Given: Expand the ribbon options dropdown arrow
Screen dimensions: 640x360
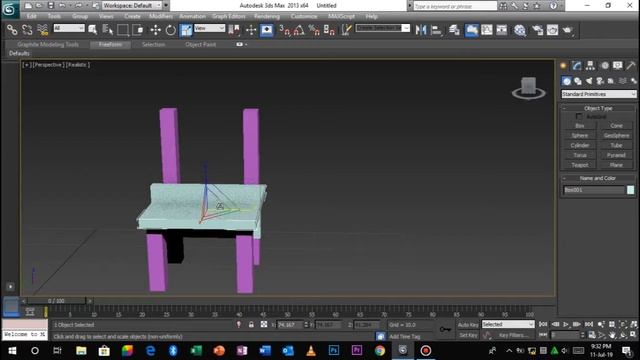Looking at the screenshot, I should [245, 44].
